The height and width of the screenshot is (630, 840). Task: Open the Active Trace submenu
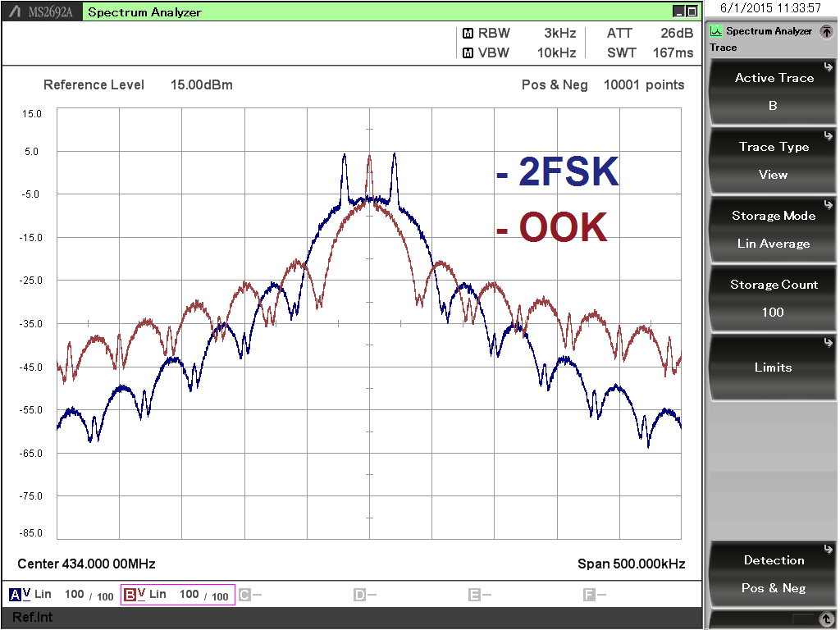click(x=773, y=91)
